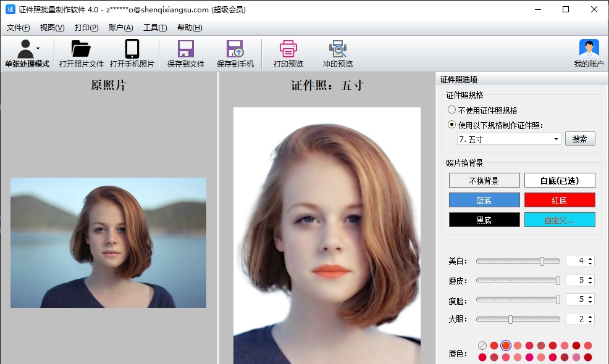Select the 不使用证件照规格 radio option
Viewport: 609px width, 364px height.
(452, 110)
